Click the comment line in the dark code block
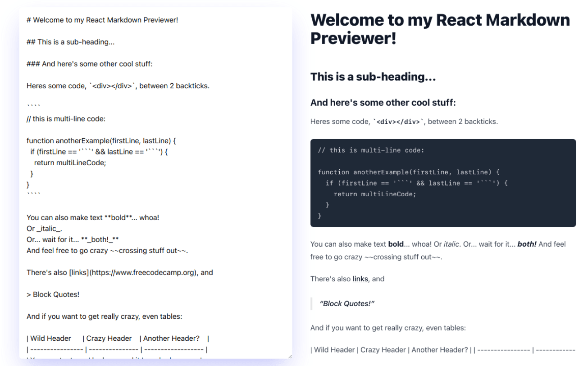This screenshot has width=588, height=366. pyautogui.click(x=371, y=150)
